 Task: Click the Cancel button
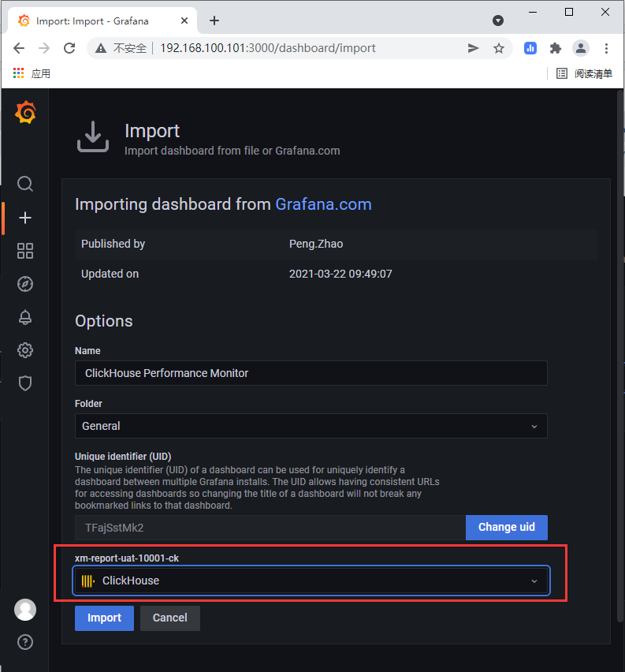coord(170,618)
